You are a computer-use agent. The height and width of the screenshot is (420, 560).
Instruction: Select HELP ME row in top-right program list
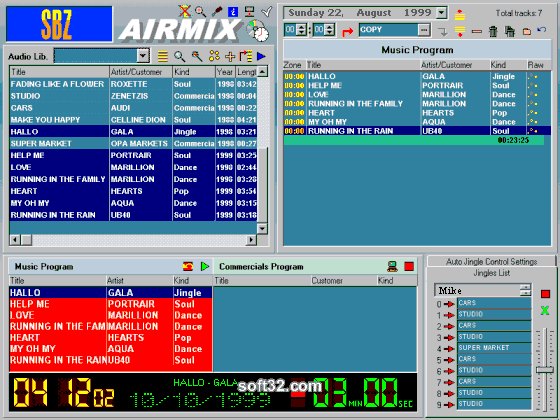point(417,86)
